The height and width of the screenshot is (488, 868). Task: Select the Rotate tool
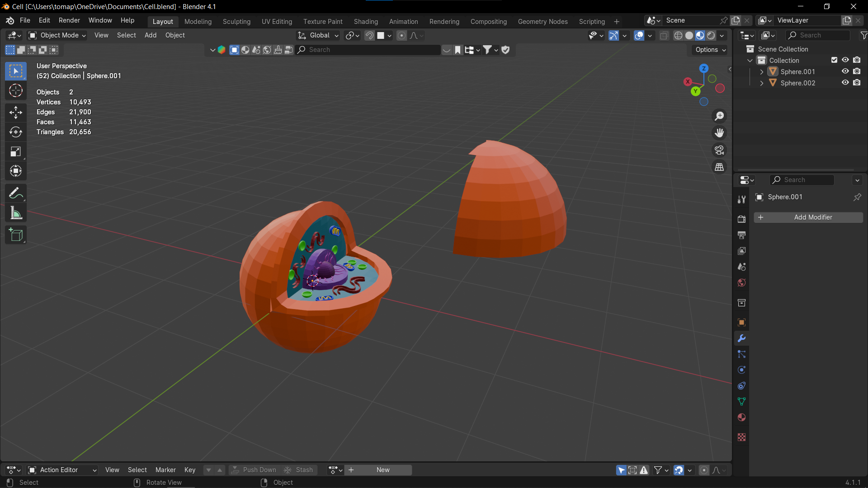coord(16,132)
